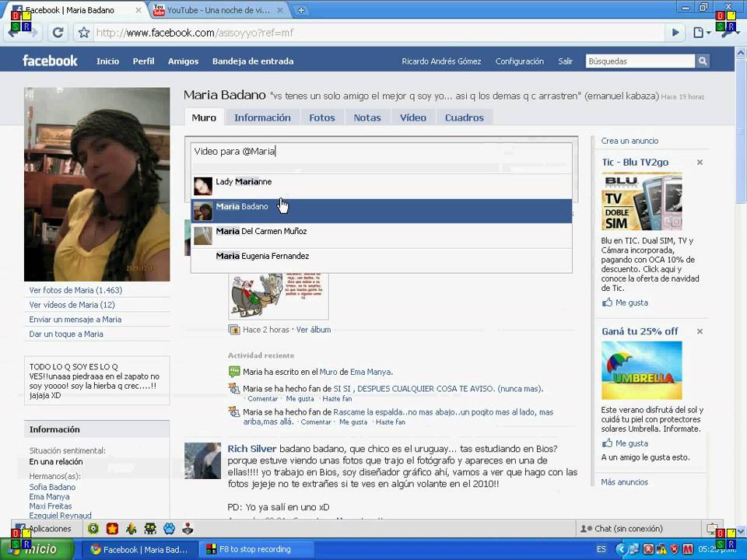Click the F8 to stop recording taskbar button
Screen dimensions: 747x560
coord(255,549)
